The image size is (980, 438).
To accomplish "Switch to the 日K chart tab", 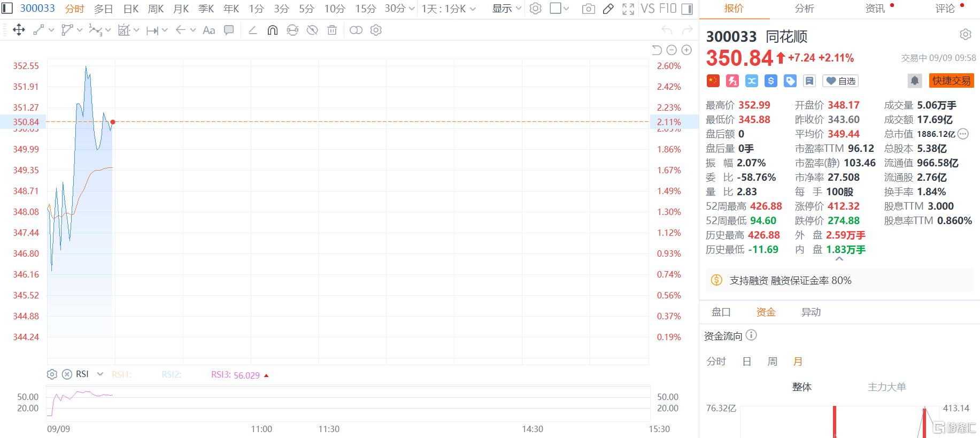I will 131,9.
